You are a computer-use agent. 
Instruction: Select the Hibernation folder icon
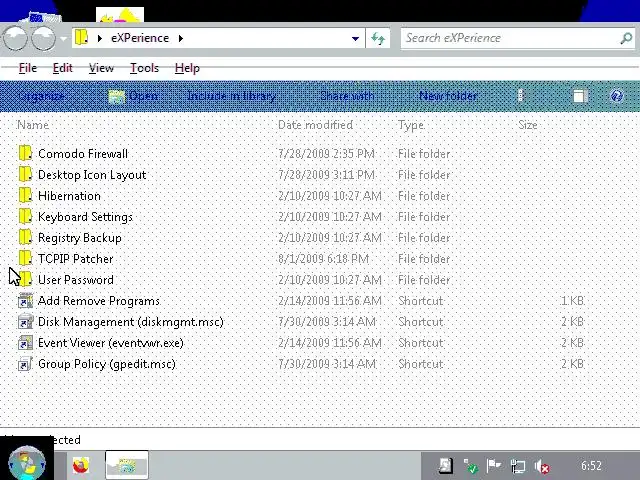pos(25,195)
